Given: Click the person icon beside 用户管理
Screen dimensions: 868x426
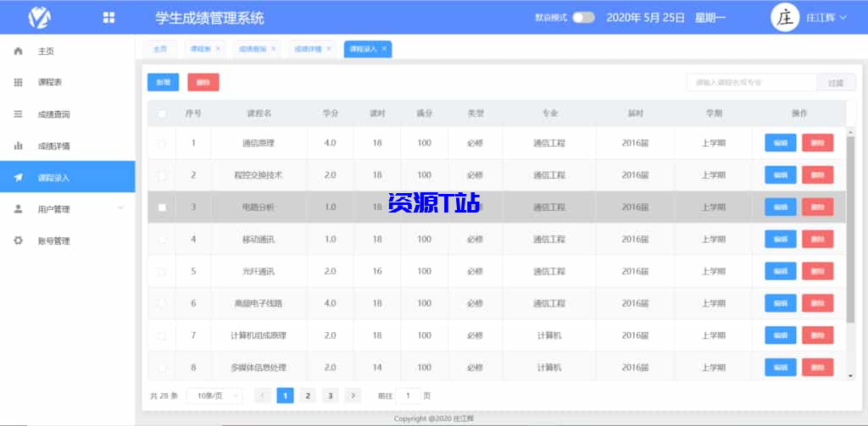Looking at the screenshot, I should (18, 209).
